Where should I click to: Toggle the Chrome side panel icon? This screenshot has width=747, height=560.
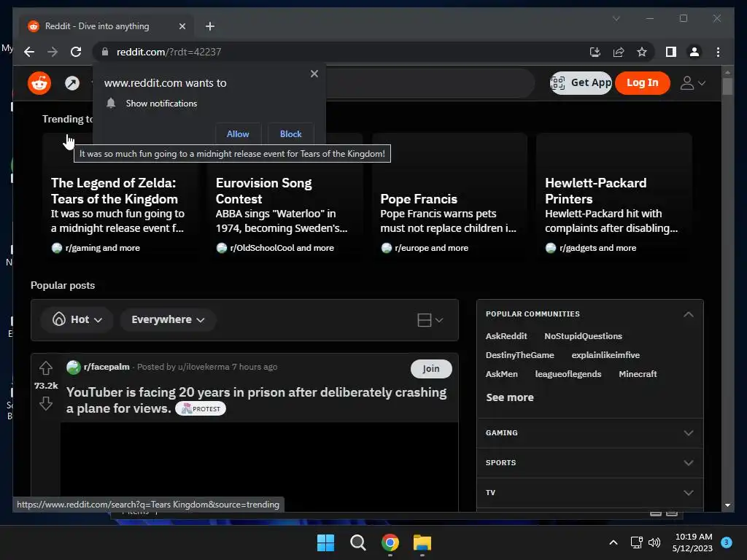tap(671, 52)
